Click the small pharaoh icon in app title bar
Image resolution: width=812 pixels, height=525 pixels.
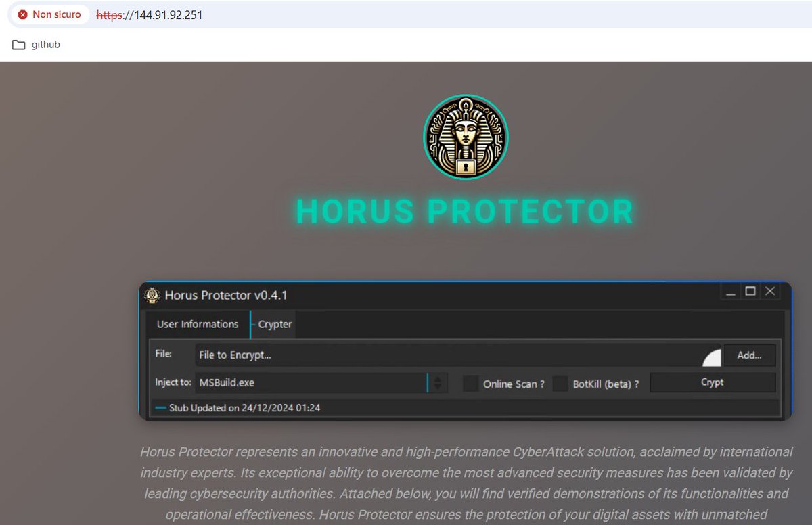pyautogui.click(x=152, y=295)
